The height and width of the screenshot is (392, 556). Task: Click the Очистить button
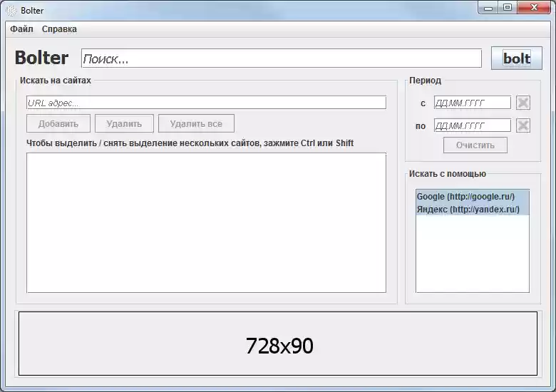pos(475,145)
